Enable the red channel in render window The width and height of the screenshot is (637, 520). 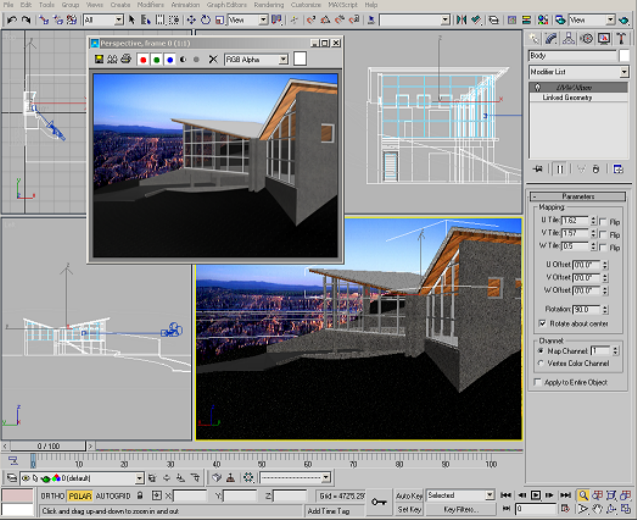pos(143,60)
